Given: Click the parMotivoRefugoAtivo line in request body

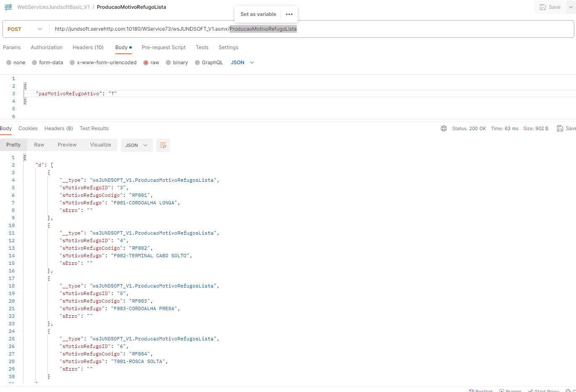Looking at the screenshot, I should point(76,94).
